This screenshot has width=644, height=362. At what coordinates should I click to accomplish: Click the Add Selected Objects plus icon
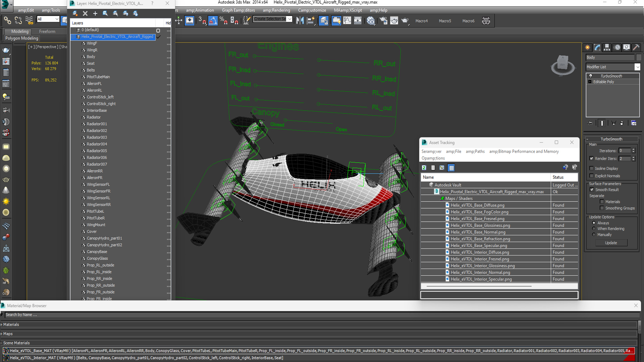point(95,13)
